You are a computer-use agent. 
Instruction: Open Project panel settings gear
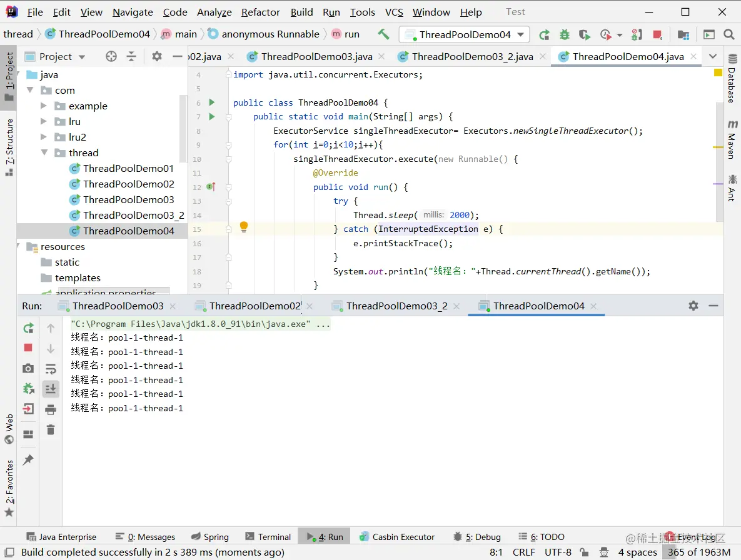(x=157, y=57)
